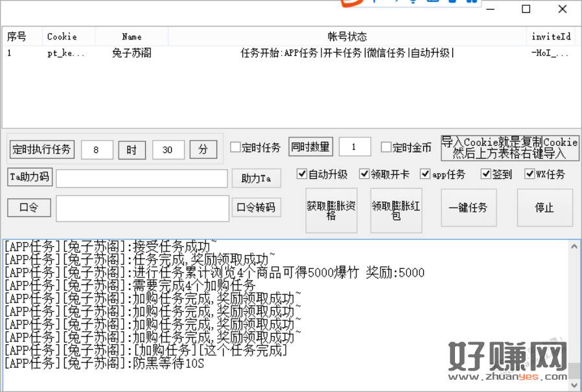
Task: Click the 口令 input box
Action: point(142,208)
